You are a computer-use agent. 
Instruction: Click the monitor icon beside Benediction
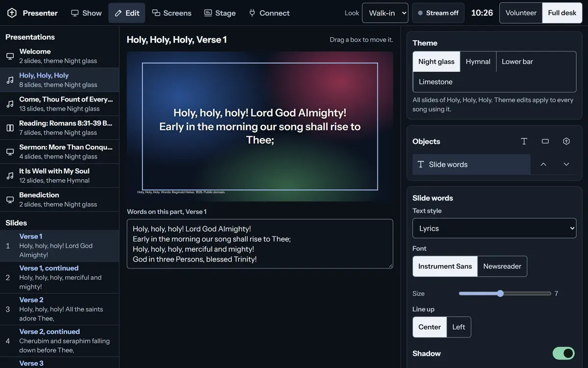coord(10,200)
